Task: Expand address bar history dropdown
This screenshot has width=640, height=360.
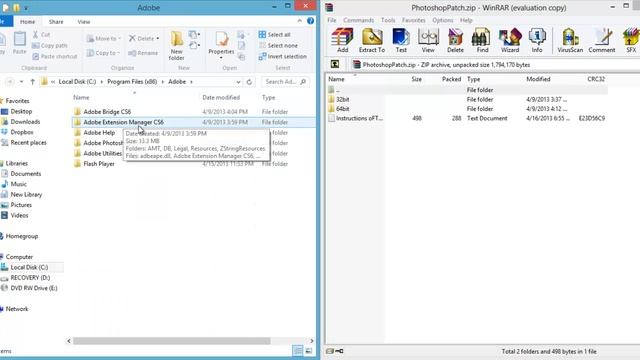Action: tap(238, 82)
